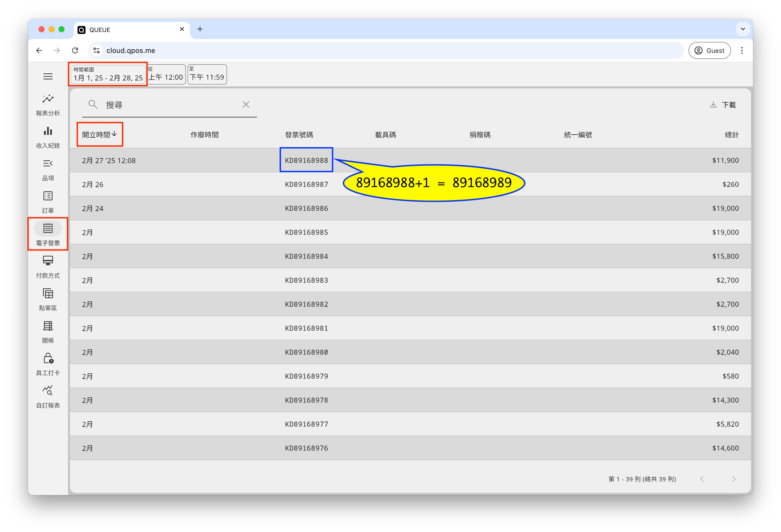781x532 pixels.
Task: Click the address bar cloud.qpos.me
Action: pyautogui.click(x=131, y=50)
